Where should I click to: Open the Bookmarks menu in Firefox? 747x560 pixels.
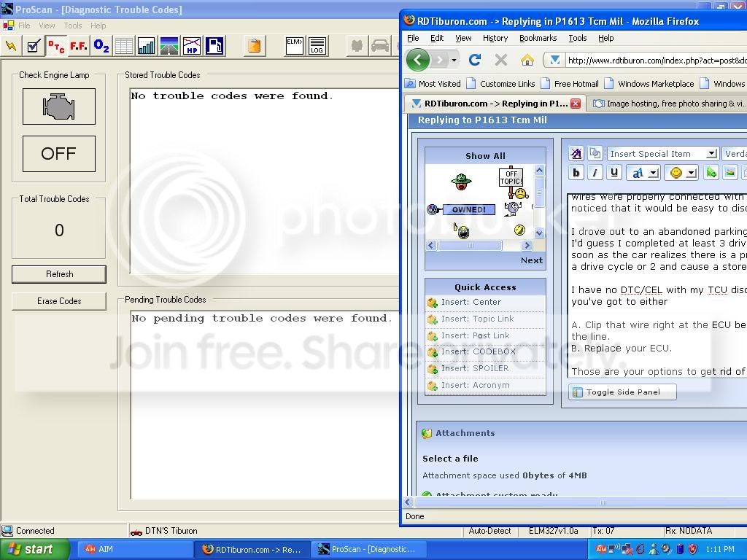[538, 38]
